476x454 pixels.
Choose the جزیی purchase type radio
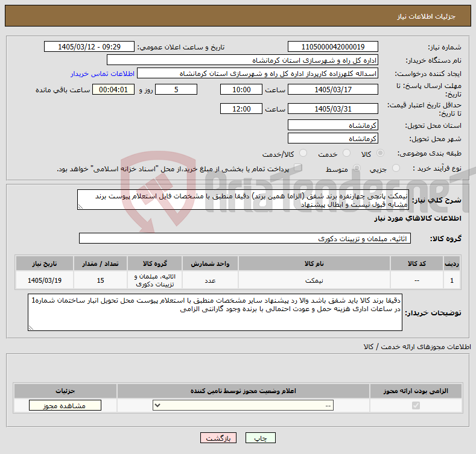click(x=396, y=168)
